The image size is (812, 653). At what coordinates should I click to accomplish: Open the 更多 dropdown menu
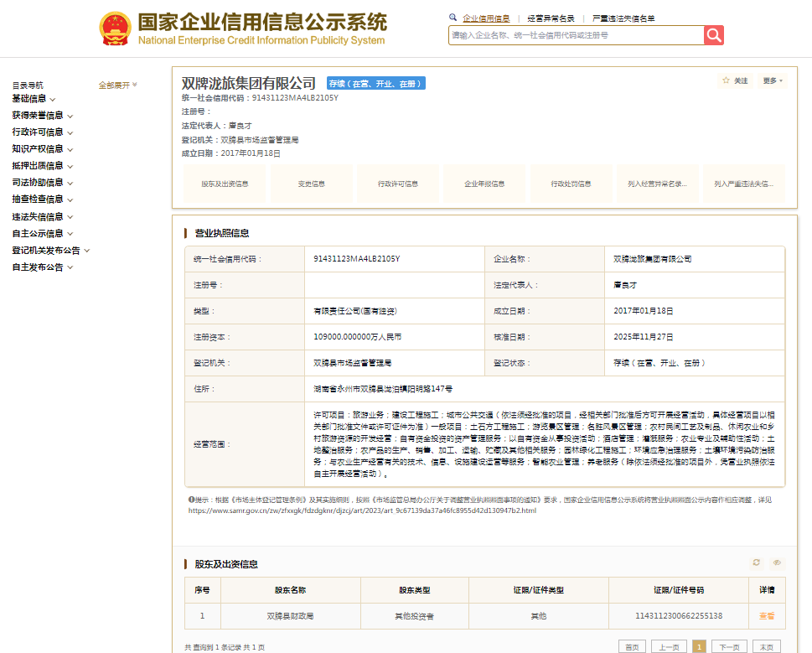773,80
